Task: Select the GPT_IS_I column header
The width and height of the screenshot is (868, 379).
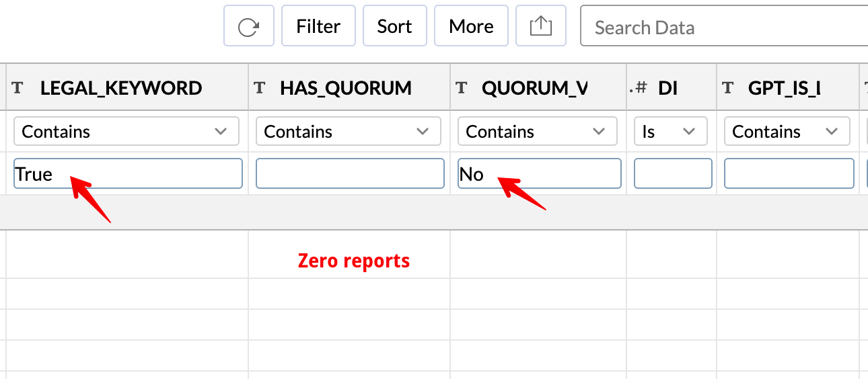Action: click(x=788, y=87)
